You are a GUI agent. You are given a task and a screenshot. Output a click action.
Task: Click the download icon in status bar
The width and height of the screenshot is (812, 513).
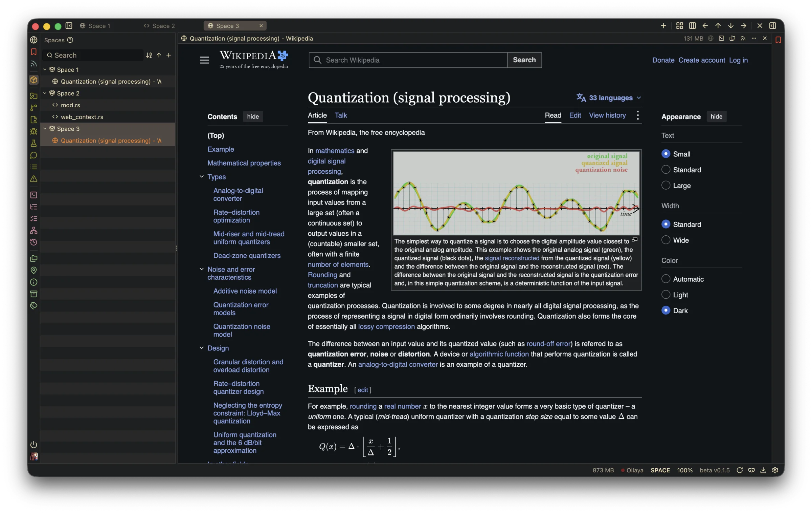[763, 470]
